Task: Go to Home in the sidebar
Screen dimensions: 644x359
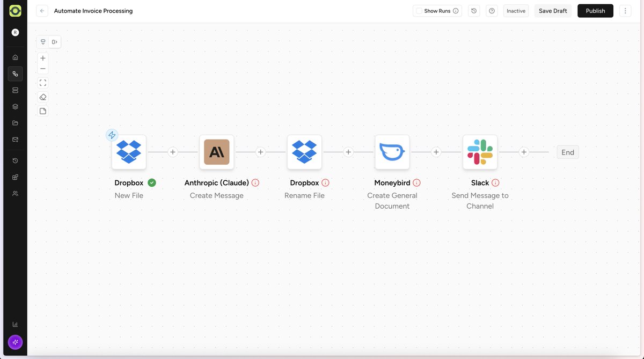Action: [15, 57]
